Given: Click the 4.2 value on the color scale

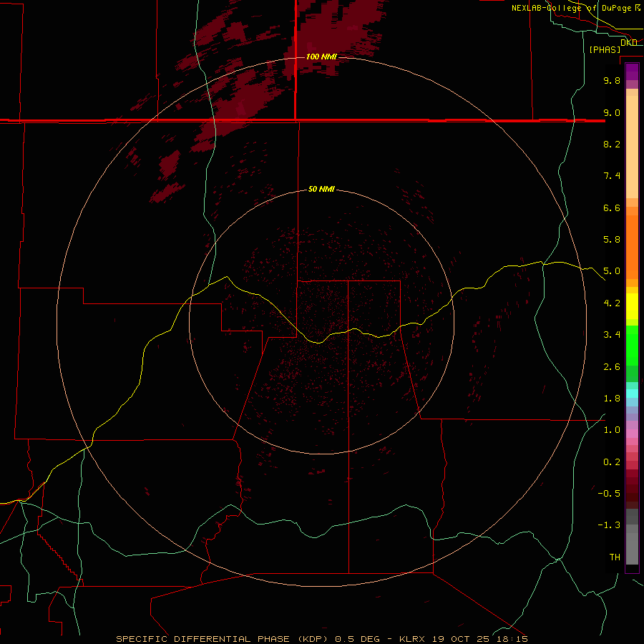Looking at the screenshot, I should [x=612, y=303].
